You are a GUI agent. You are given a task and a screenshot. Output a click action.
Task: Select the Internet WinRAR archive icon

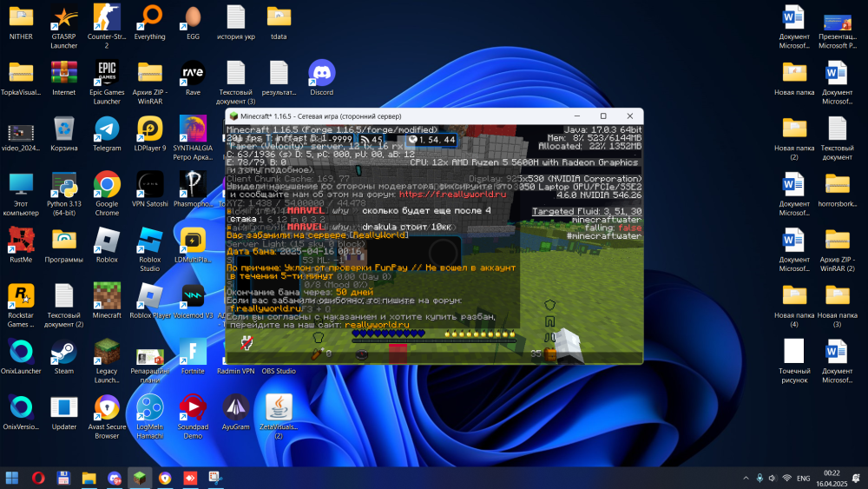(63, 77)
